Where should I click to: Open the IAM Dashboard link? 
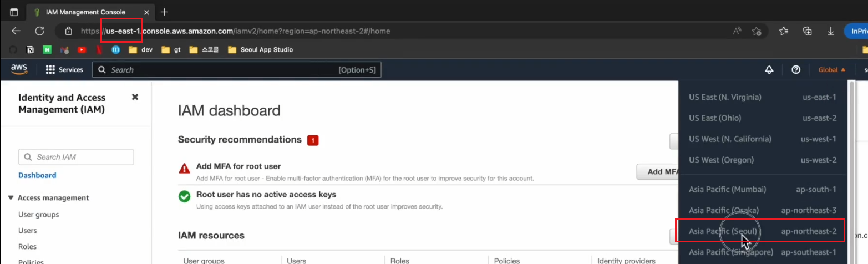tap(37, 175)
